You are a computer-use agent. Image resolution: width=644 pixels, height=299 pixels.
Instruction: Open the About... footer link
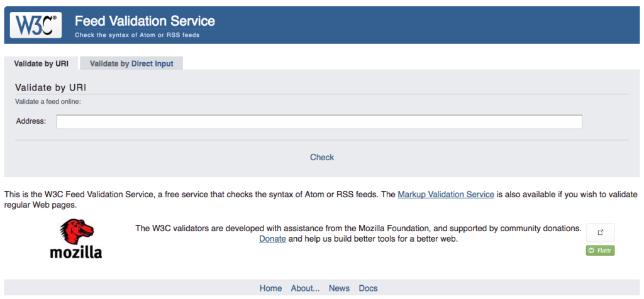(305, 288)
